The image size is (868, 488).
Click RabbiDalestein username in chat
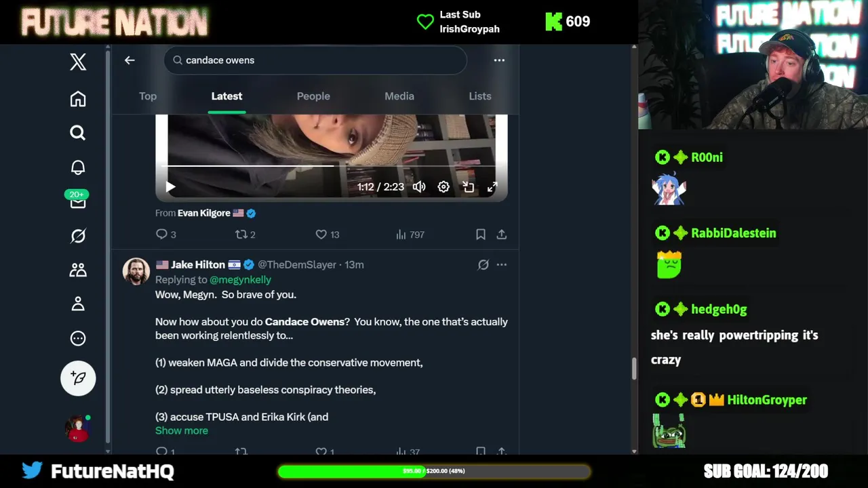pyautogui.click(x=733, y=233)
